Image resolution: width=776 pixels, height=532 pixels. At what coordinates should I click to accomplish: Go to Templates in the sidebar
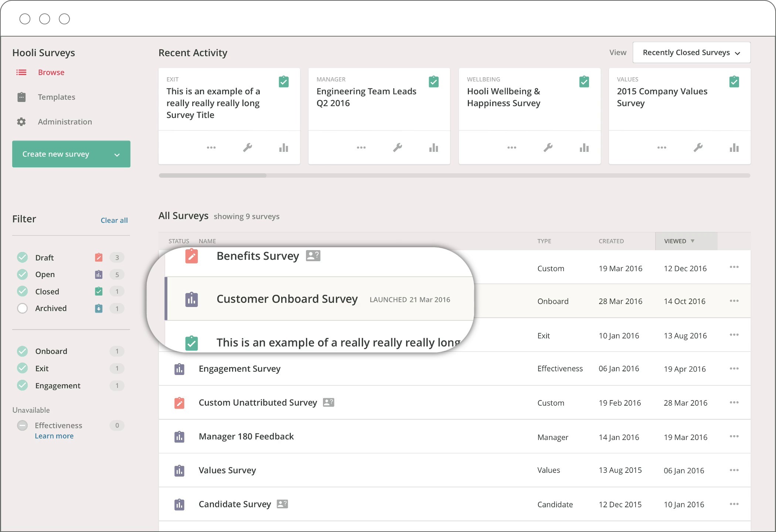pos(56,97)
